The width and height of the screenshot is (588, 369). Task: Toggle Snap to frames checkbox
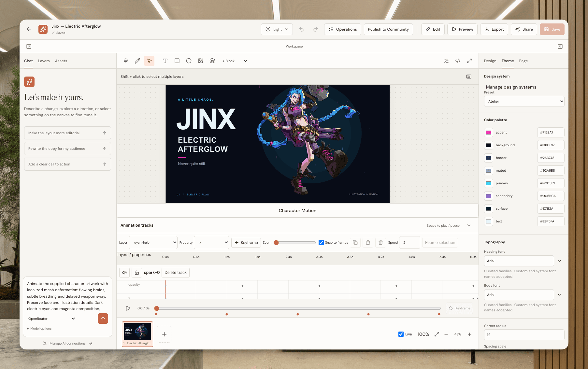coord(321,243)
